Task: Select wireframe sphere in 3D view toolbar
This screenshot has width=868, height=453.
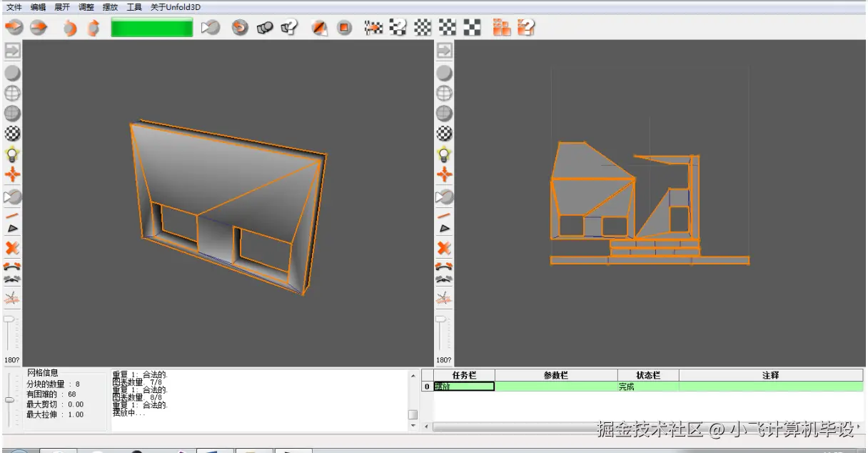Action: (x=13, y=93)
